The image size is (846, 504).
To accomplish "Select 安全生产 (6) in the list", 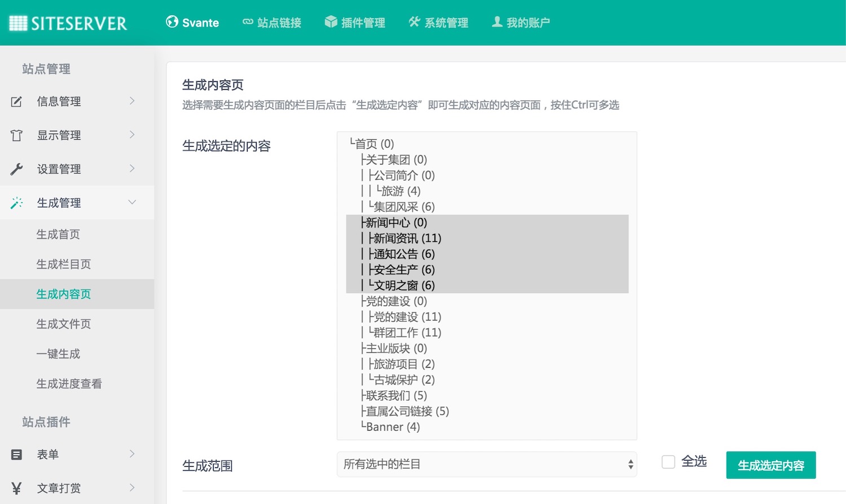I will coord(487,270).
